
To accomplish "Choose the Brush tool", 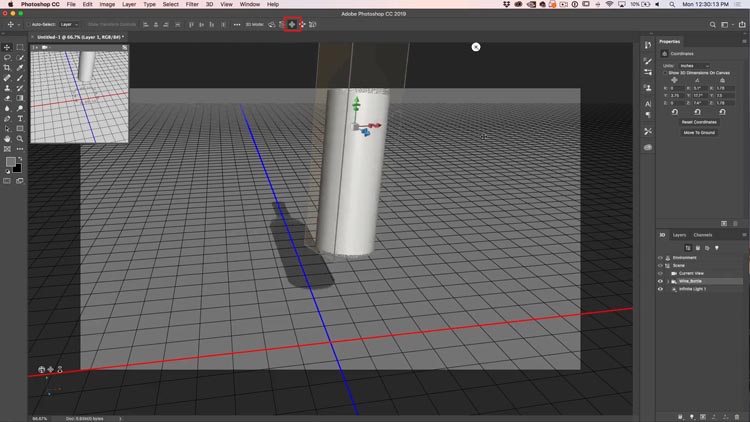I will (20, 78).
